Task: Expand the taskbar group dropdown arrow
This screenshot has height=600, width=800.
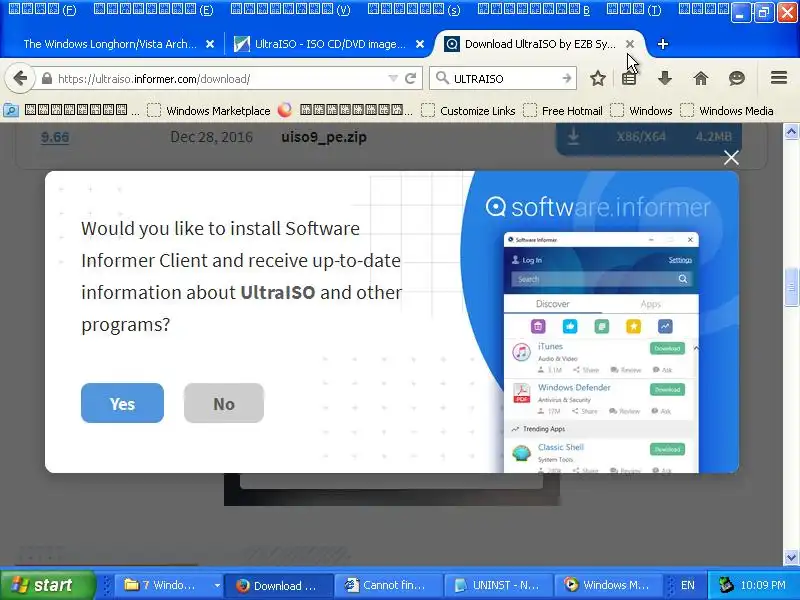Action: tap(217, 585)
